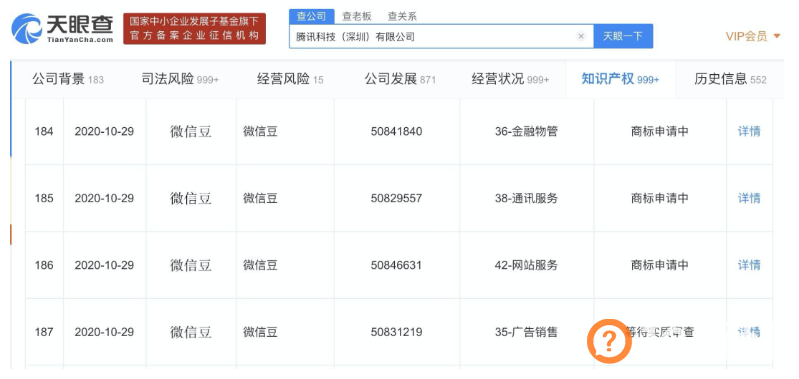
Task: Open the 司法风险 tab
Action: [180, 79]
